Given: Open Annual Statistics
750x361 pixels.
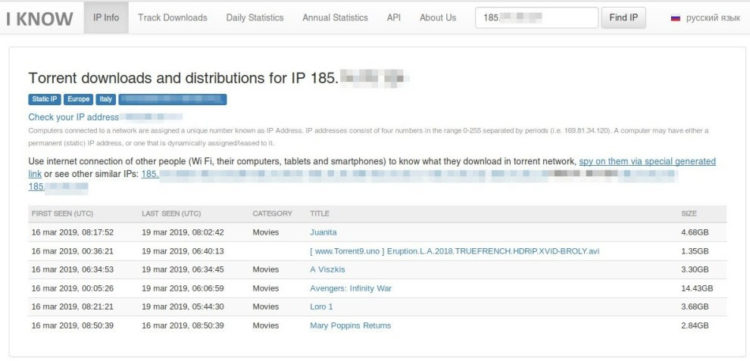Looking at the screenshot, I should click(x=335, y=18).
